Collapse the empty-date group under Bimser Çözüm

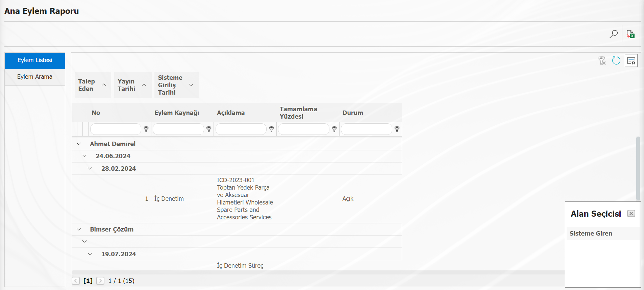[x=84, y=242]
